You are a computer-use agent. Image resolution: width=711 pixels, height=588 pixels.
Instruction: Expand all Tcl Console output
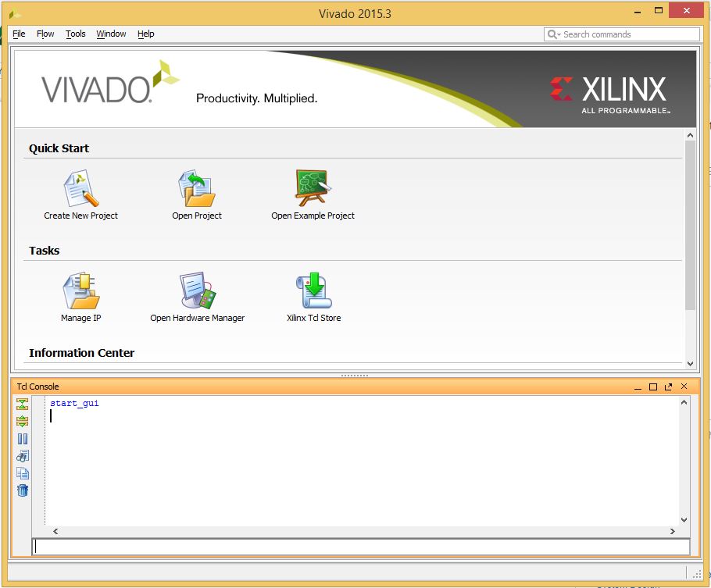point(22,421)
